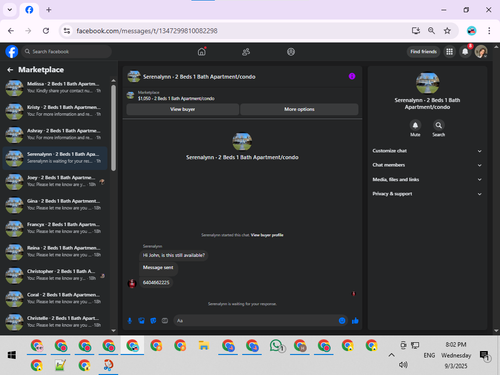500x375 pixels.
Task: Open the Reina 2 Beds 1 Bath conversation
Action: (55, 252)
